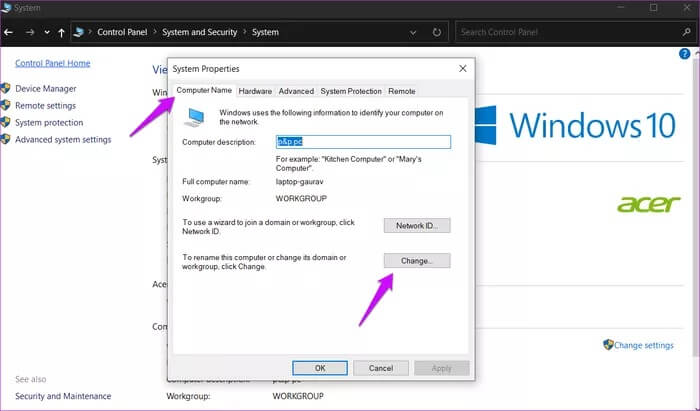
Task: Click the shield icon beside System protection
Action: [5, 122]
